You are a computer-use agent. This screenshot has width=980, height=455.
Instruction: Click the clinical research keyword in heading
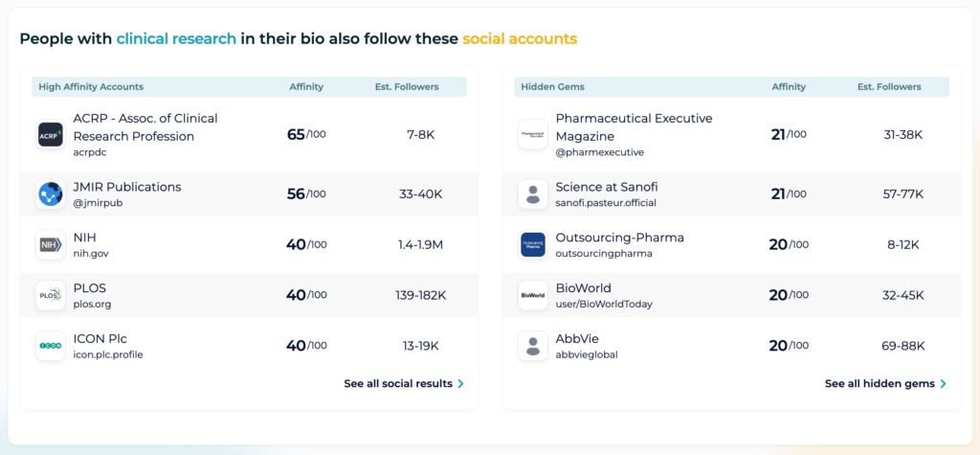176,39
